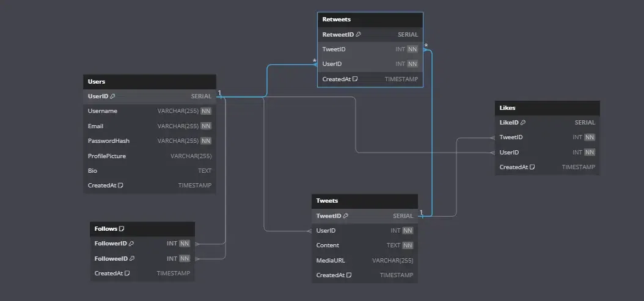Select TIMESTAMP type in Follows CreatedAt row
Viewport: 644px width, 301px height.
174,273
